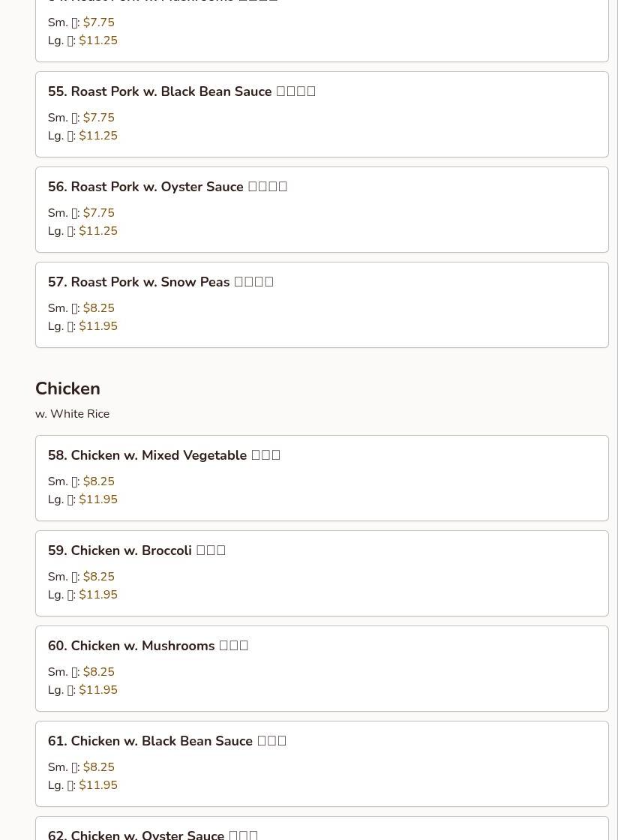Screen dimensions: 633x840
Task: Open 62. Chicken w. Oyster Sauce item
Action: click(x=153, y=834)
